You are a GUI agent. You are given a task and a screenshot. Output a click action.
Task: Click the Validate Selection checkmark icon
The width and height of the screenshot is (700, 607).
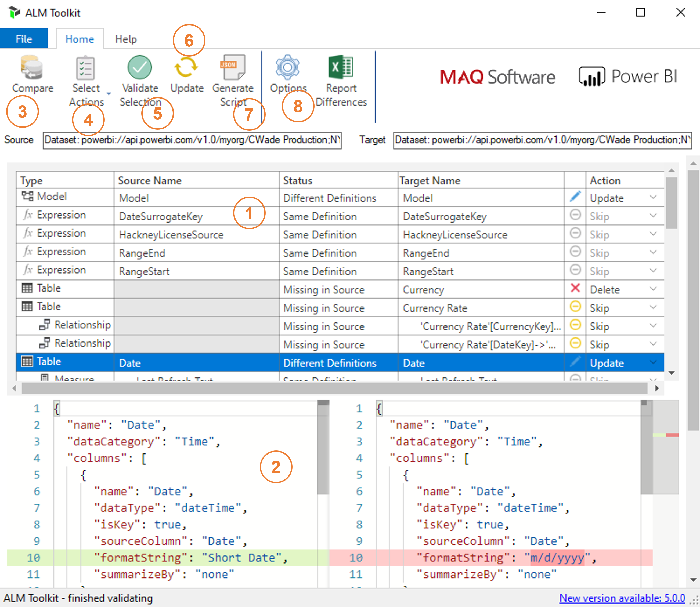tap(139, 68)
